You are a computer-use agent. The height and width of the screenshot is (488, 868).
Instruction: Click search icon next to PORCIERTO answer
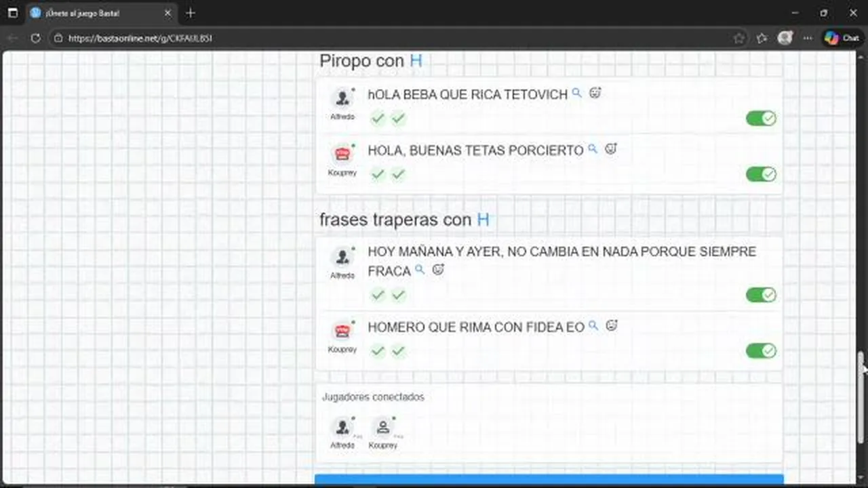[592, 148]
